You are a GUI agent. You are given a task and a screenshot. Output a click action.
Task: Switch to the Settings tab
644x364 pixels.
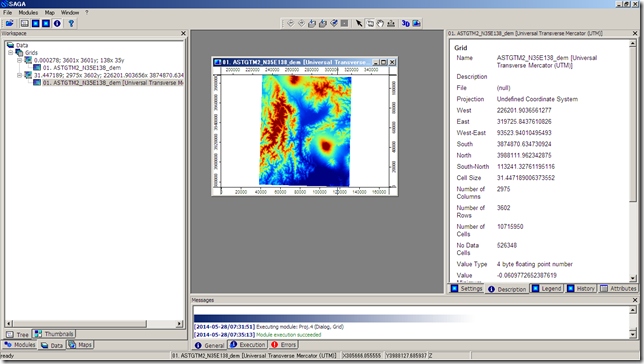point(466,288)
